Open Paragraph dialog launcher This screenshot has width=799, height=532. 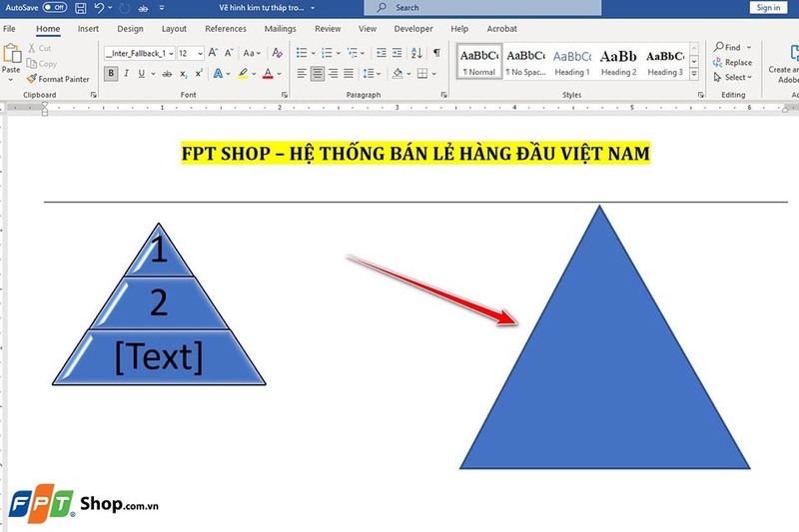pyautogui.click(x=443, y=95)
